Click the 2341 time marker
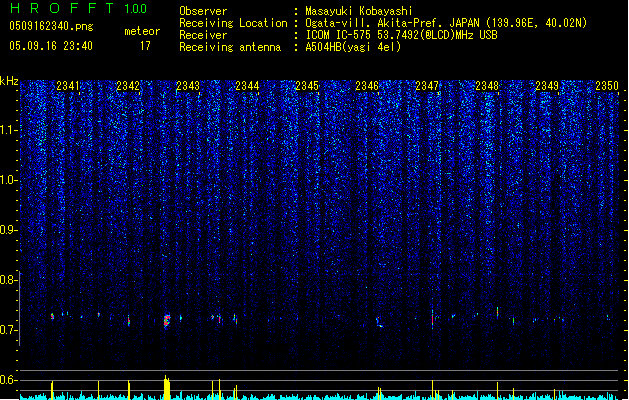This screenshot has height=400, width=629. pos(68,86)
